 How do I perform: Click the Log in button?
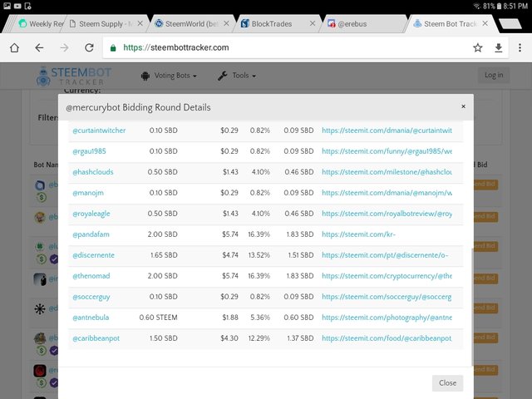click(494, 75)
